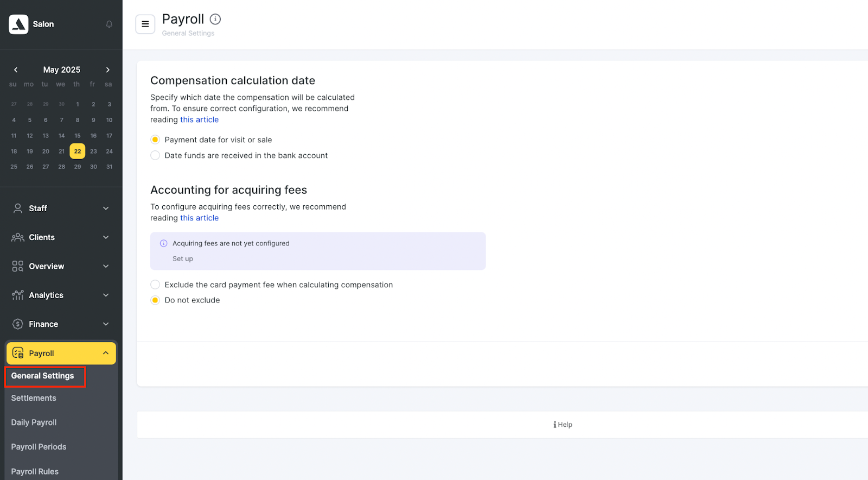Click 'Acquiring fees are not yet configured' text

tap(231, 243)
